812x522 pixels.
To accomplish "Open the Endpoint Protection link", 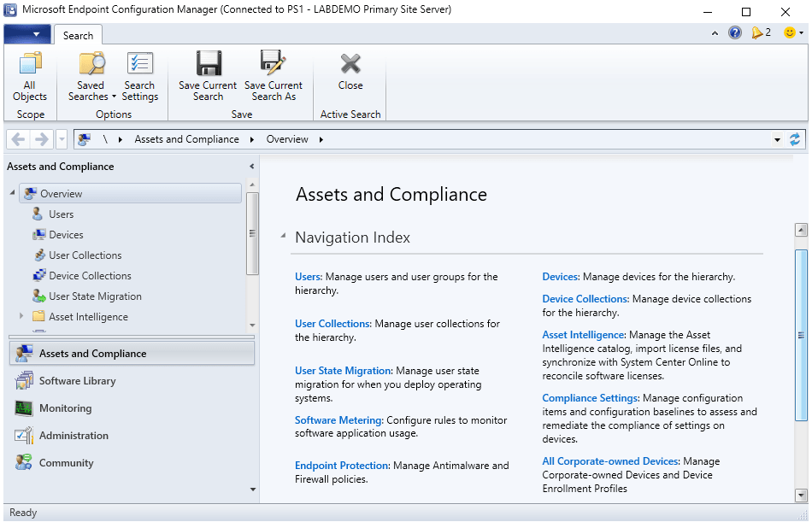I will click(x=342, y=466).
